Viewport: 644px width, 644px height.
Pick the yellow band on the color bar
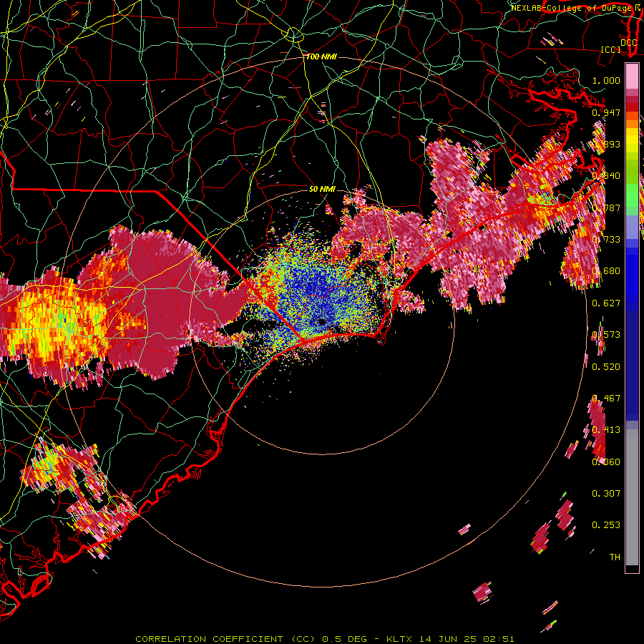pos(632,141)
